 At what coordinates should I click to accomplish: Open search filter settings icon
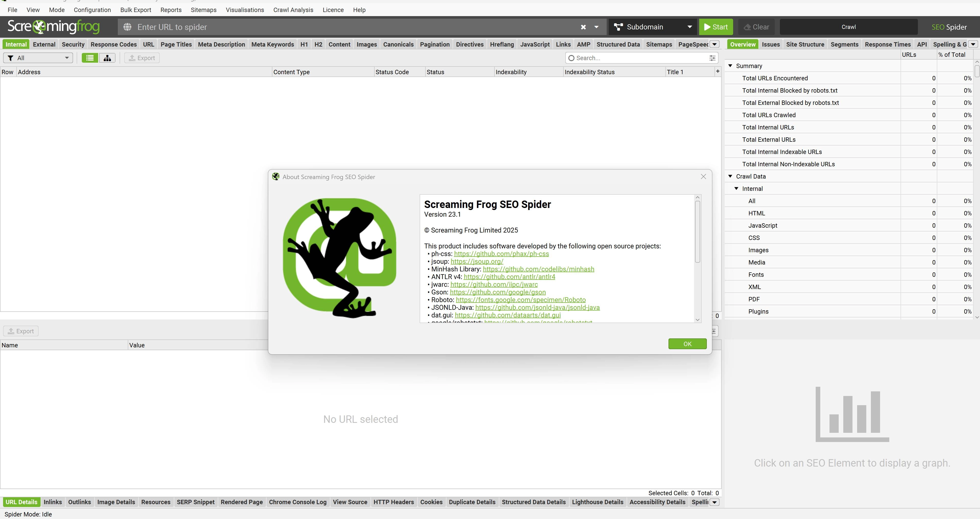[712, 58]
